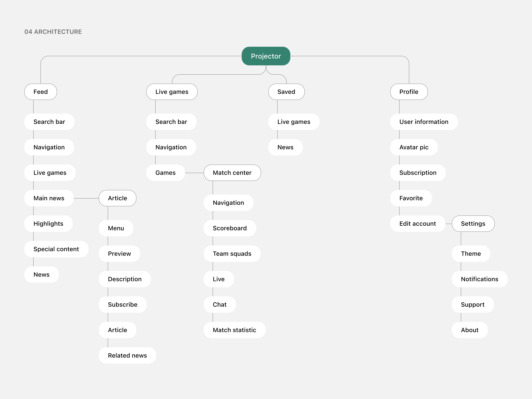The width and height of the screenshot is (532, 399).
Task: Click the 04 ARCHITECTURE heading text
Action: 53,32
